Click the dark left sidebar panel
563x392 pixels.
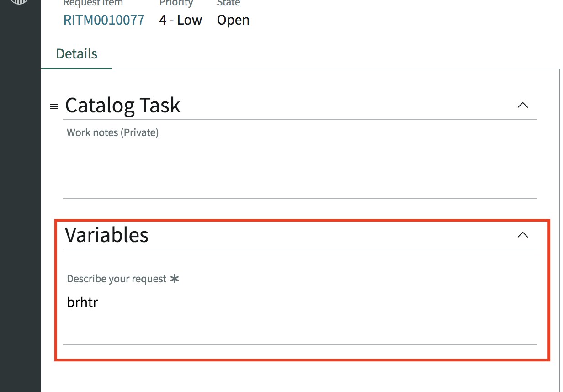tap(21, 196)
